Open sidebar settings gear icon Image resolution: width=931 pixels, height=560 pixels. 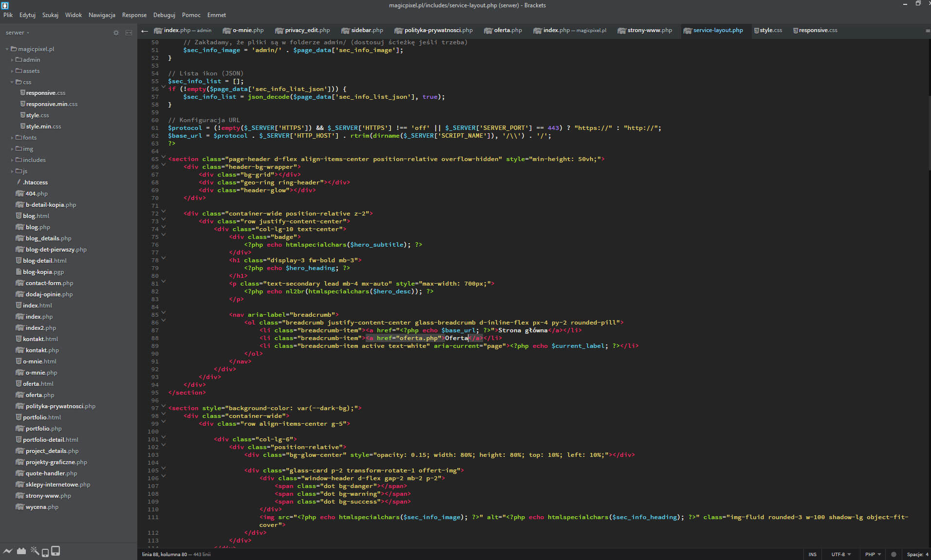click(x=116, y=33)
